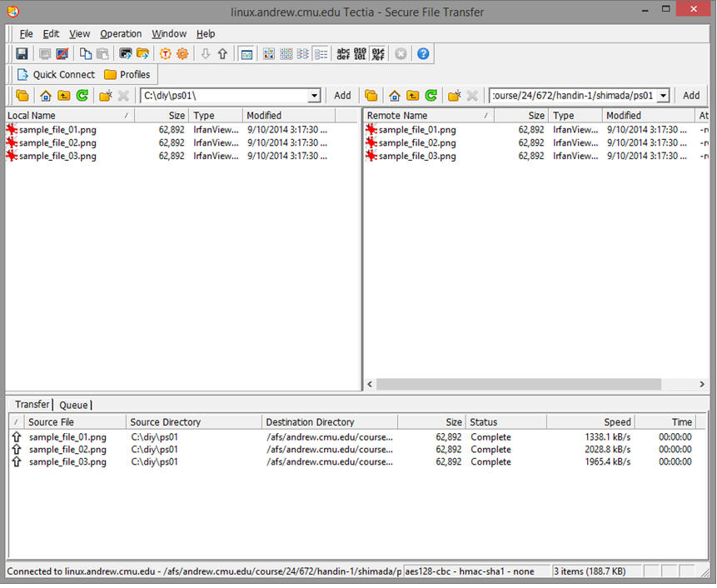Image resolution: width=717 pixels, height=588 pixels.
Task: Sort transfers by Status column header
Action: (506, 422)
